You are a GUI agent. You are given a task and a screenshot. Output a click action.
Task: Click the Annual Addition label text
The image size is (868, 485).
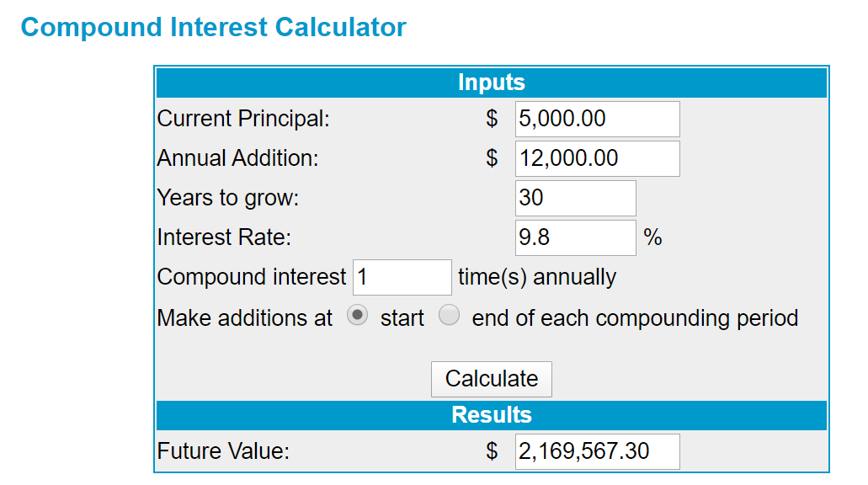[238, 158]
